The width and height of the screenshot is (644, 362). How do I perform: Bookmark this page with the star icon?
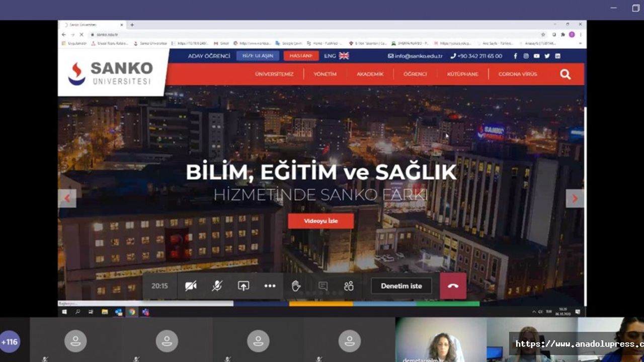543,34
